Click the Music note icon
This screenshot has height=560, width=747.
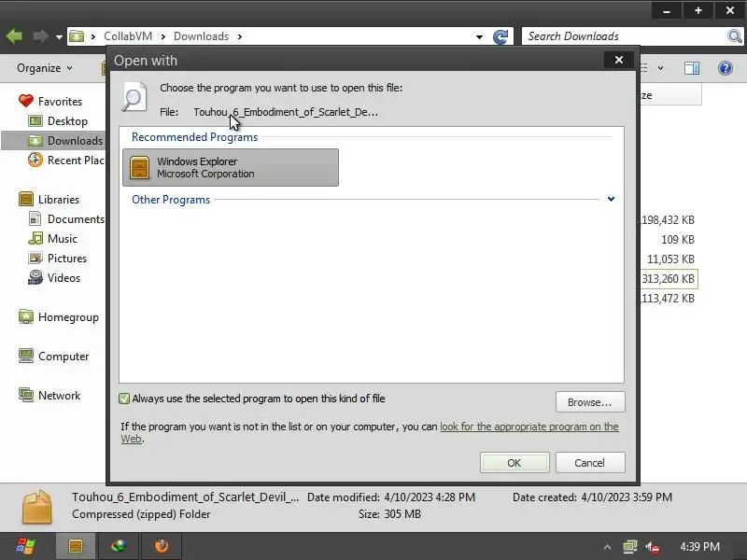click(x=35, y=238)
